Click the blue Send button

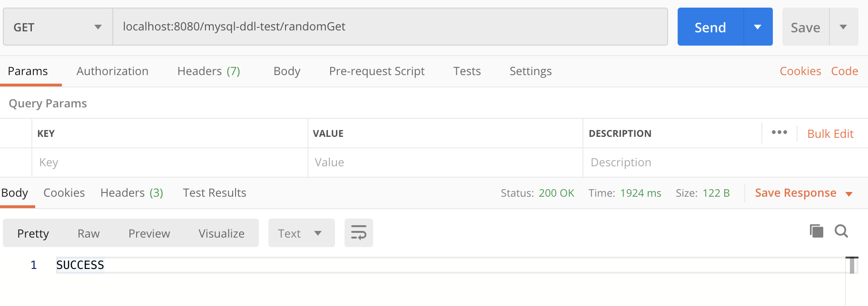pyautogui.click(x=710, y=27)
